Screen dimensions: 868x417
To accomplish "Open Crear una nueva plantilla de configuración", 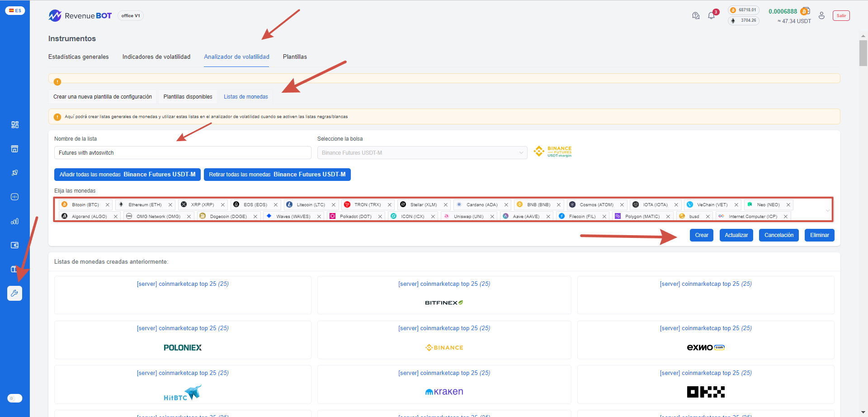I will [x=103, y=97].
